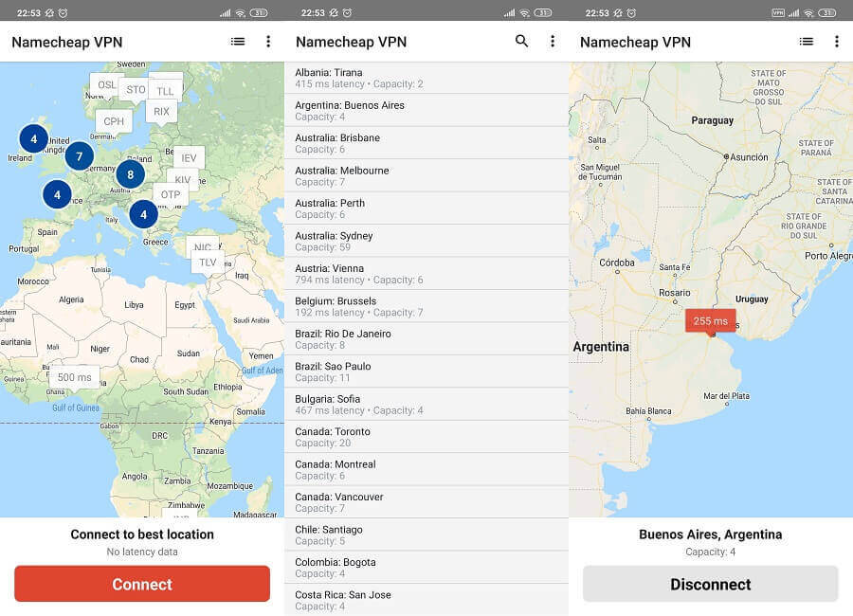
Task: Click the Disconnect button
Action: coord(711,584)
